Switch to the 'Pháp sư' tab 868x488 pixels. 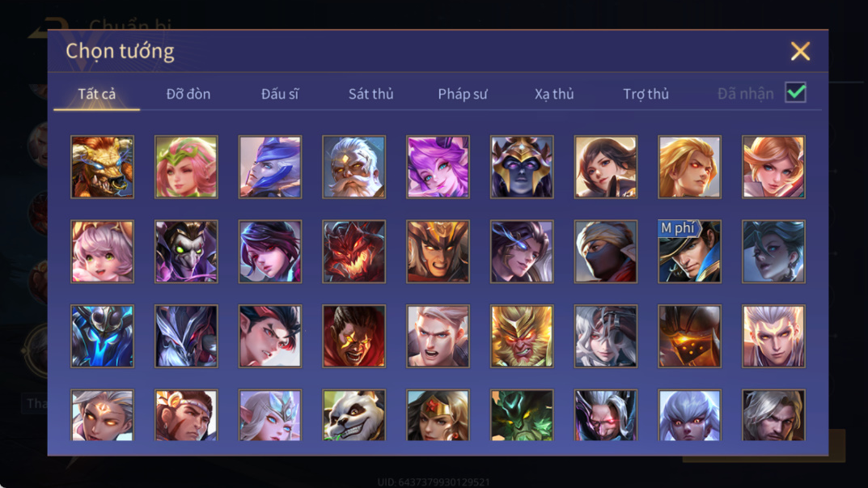pos(462,94)
